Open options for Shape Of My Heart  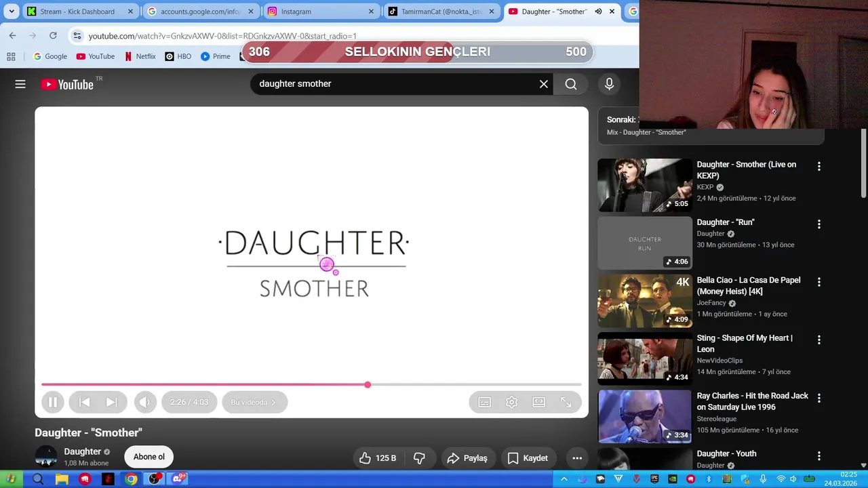818,340
